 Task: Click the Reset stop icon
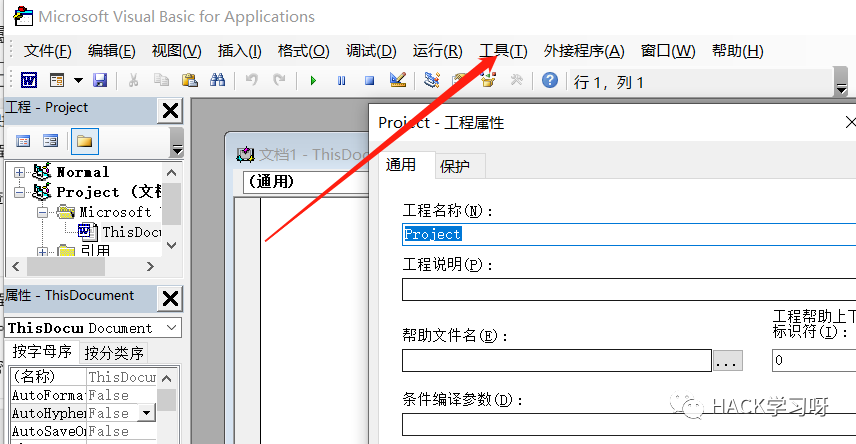[370, 81]
